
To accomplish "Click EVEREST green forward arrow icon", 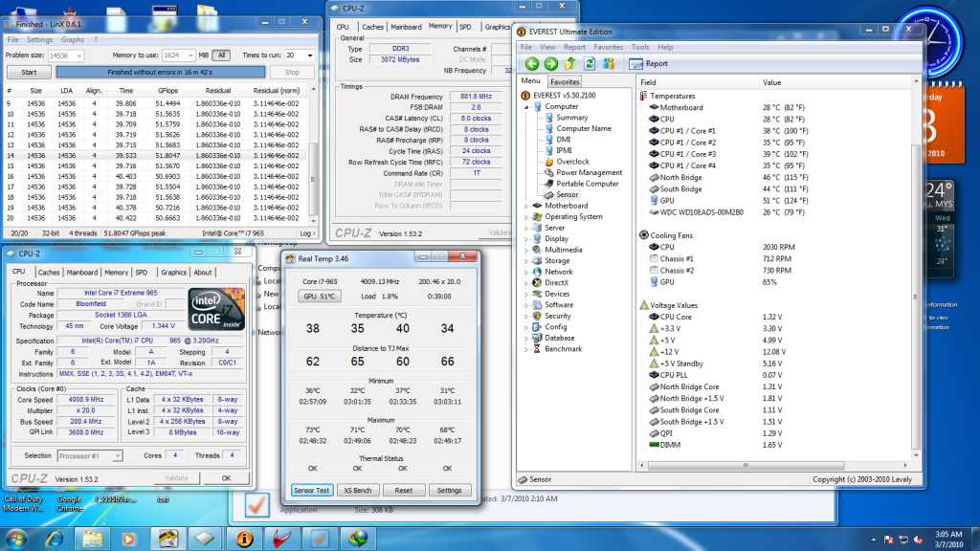I will (x=550, y=64).
